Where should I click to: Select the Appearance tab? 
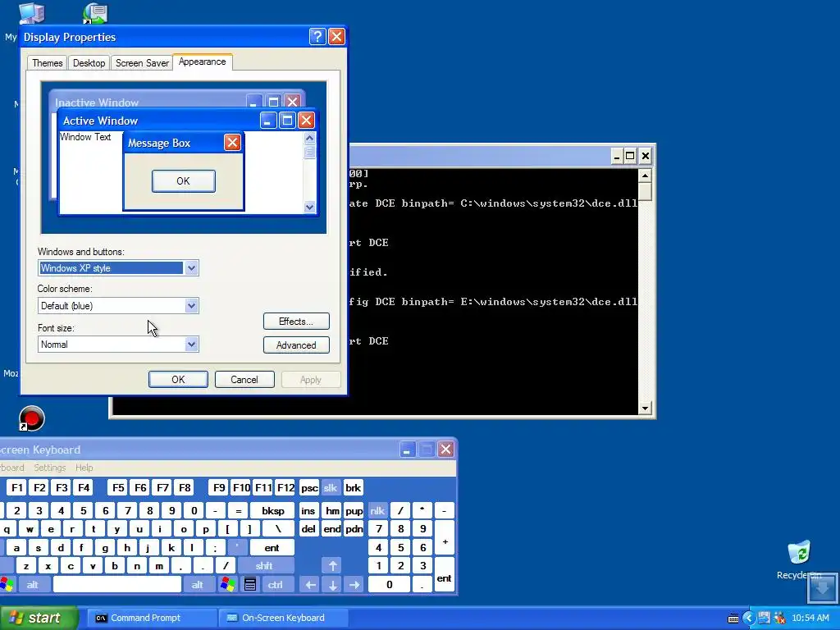tap(203, 62)
